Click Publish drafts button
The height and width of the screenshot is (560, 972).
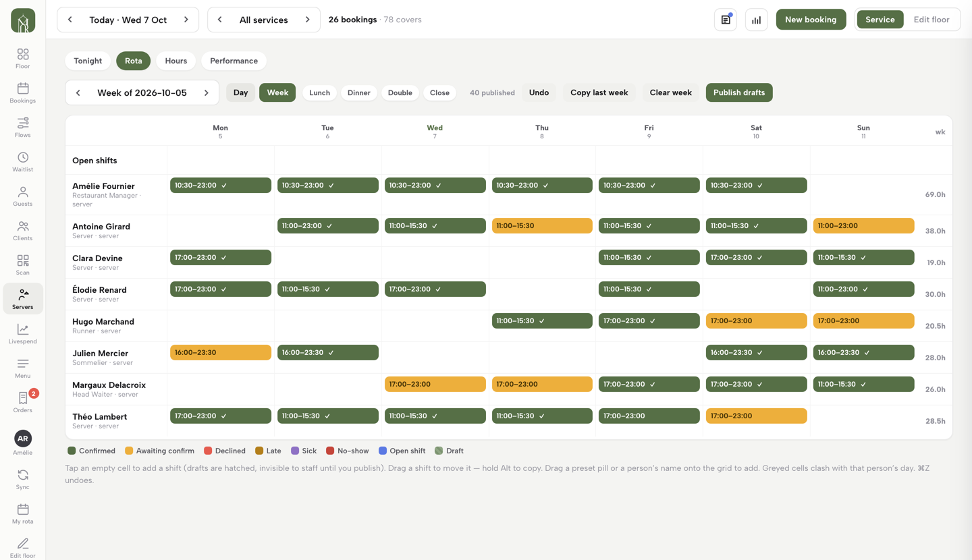pos(739,92)
